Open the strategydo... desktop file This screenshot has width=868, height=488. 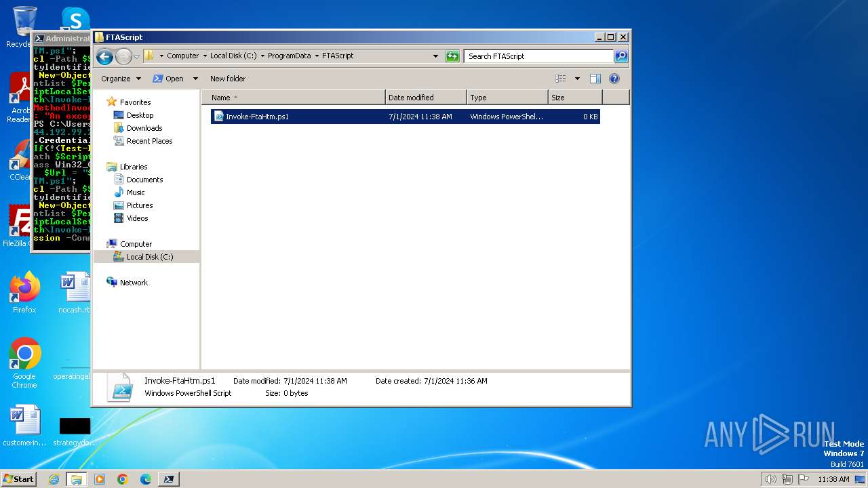[75, 431]
